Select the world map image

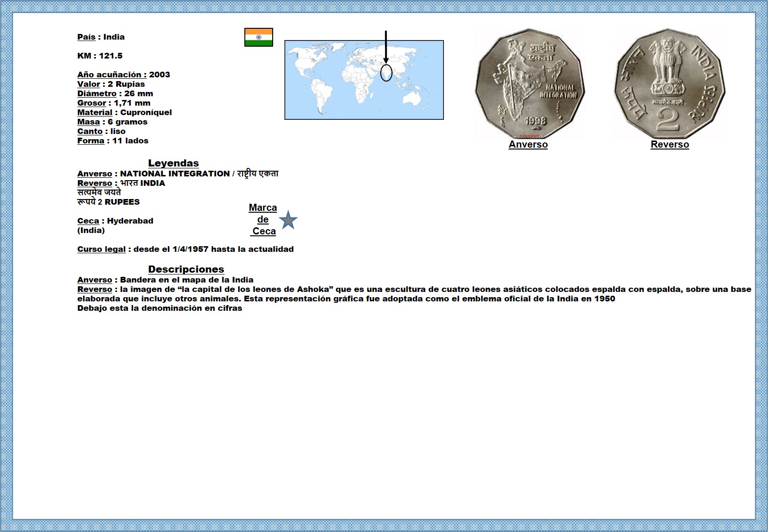click(x=364, y=80)
